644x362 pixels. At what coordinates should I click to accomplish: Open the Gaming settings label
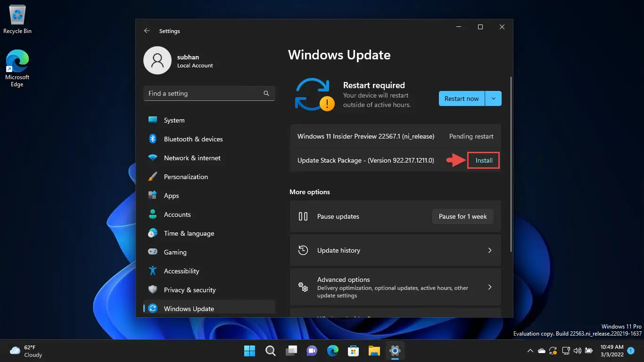click(x=175, y=252)
